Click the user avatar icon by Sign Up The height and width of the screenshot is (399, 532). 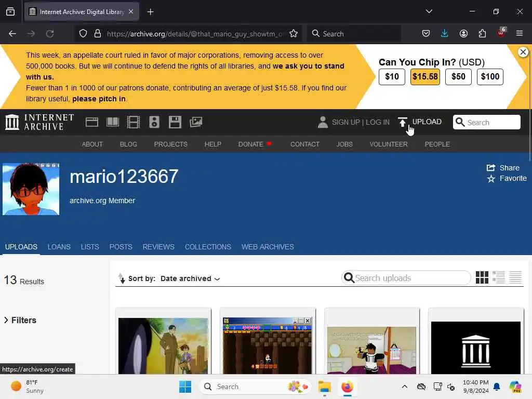point(323,122)
